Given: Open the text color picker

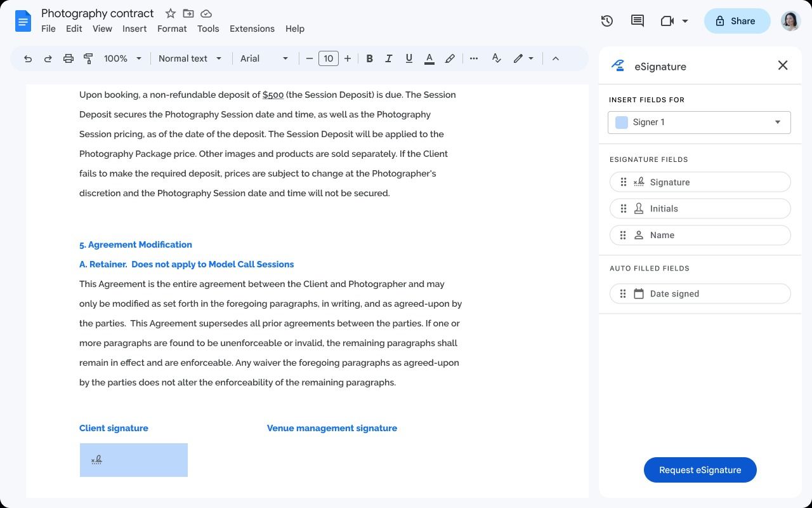Looking at the screenshot, I should pos(429,58).
